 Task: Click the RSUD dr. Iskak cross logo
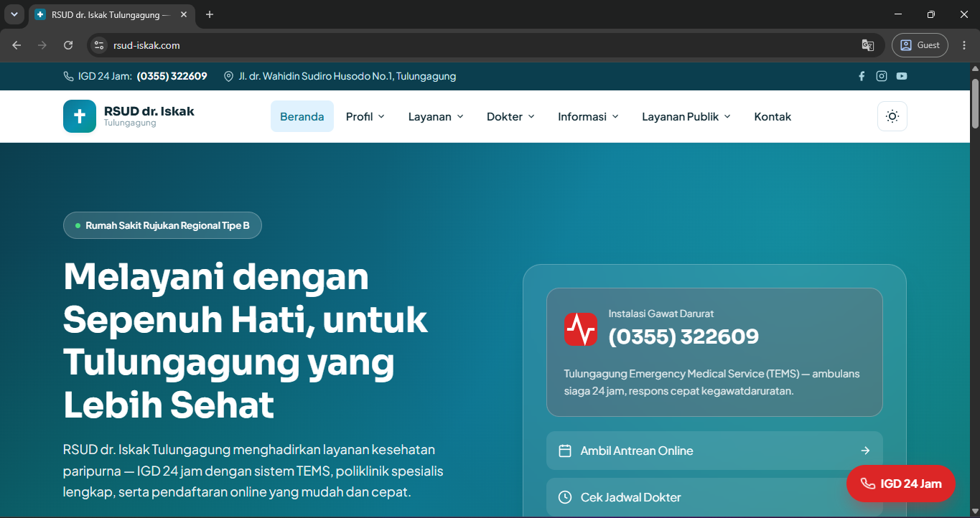80,116
